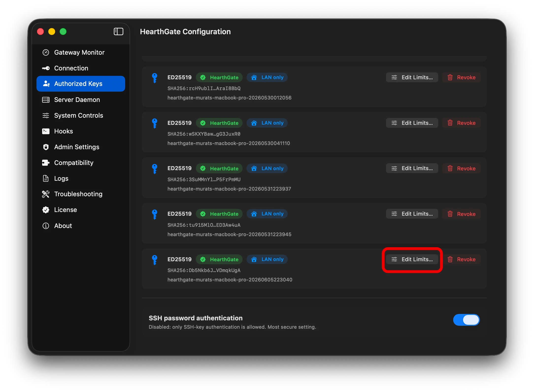
Task: Revoke key ending 20260531223937
Action: 461,168
